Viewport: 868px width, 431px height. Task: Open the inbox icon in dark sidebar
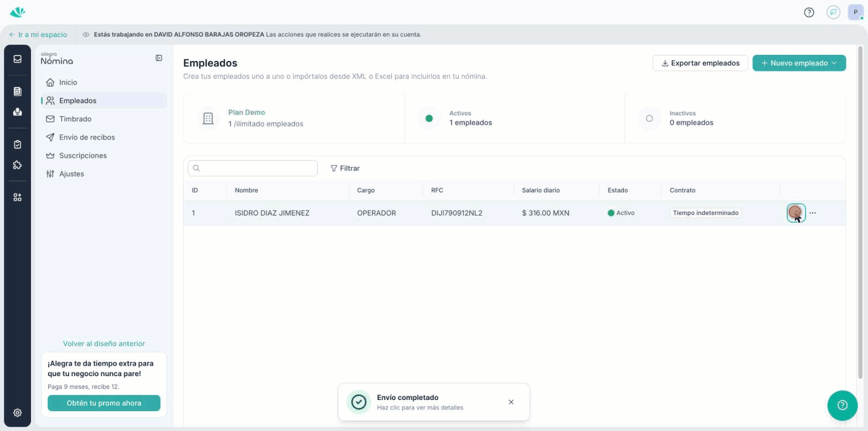coord(18,59)
